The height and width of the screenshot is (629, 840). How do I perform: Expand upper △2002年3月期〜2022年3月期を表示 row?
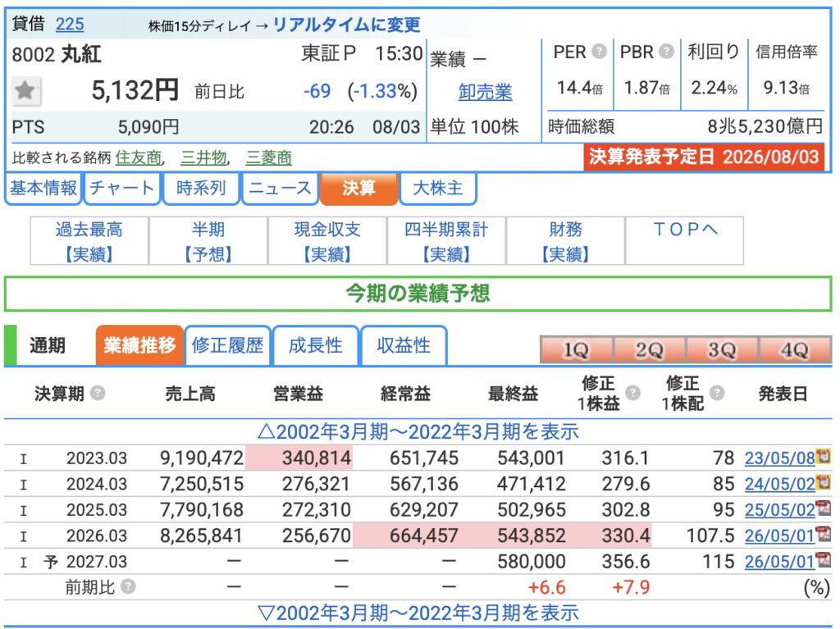(418, 431)
